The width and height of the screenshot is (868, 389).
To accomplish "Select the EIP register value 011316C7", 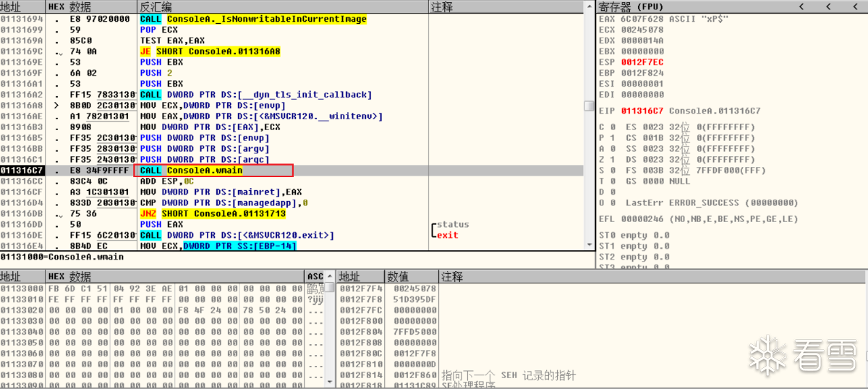I will [x=641, y=111].
